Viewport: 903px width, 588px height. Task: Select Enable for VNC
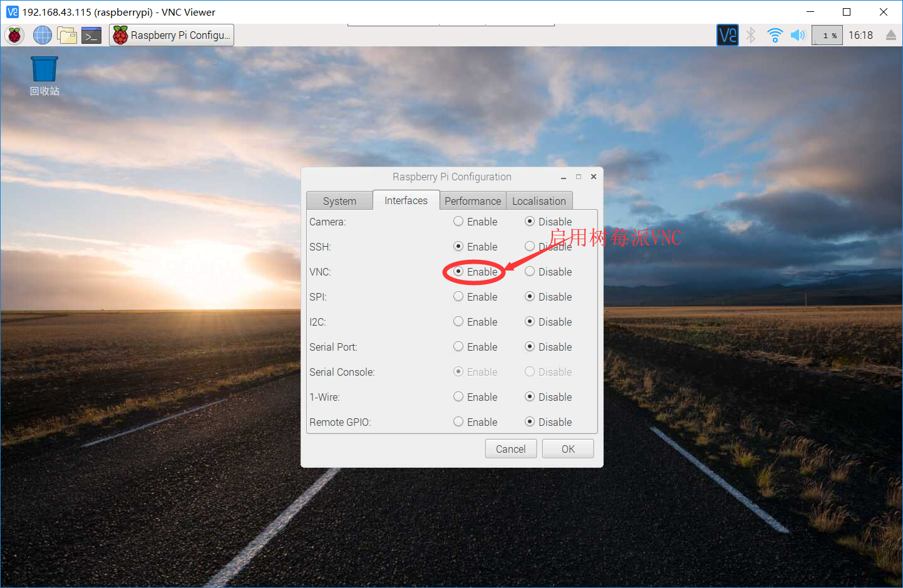(475, 272)
